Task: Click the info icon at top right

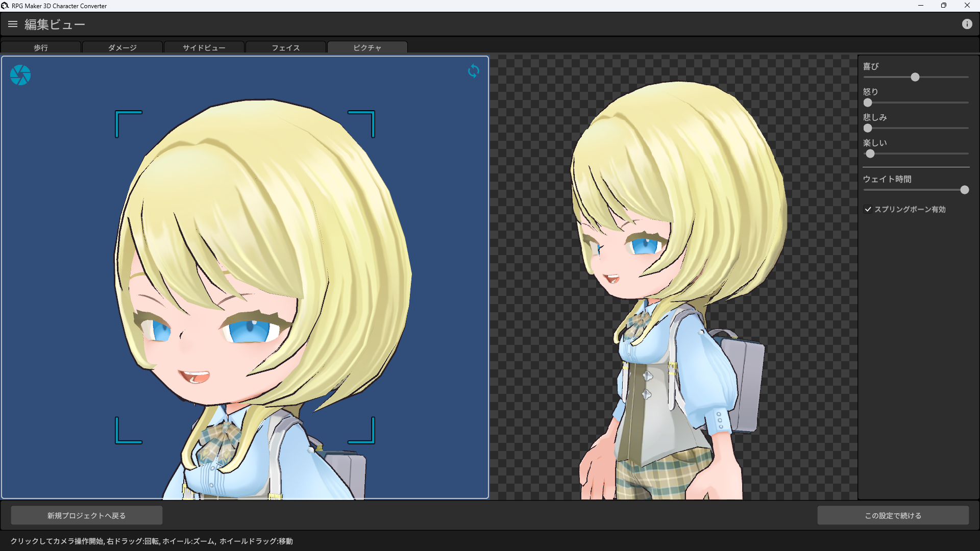Action: tap(967, 24)
